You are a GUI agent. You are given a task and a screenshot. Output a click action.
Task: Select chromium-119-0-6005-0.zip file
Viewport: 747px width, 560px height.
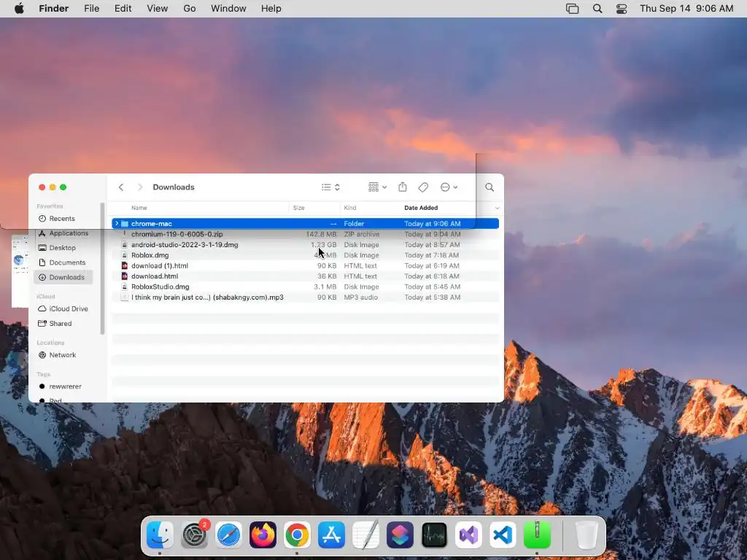tap(306, 234)
